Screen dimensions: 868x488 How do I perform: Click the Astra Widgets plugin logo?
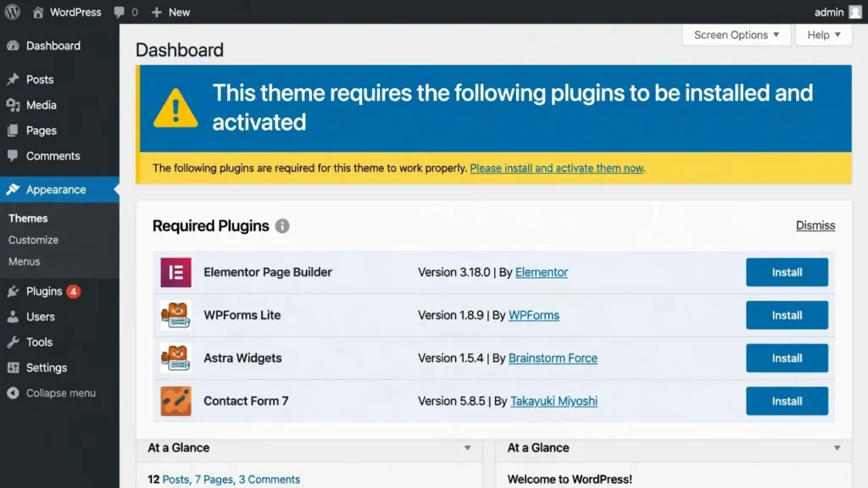click(176, 358)
